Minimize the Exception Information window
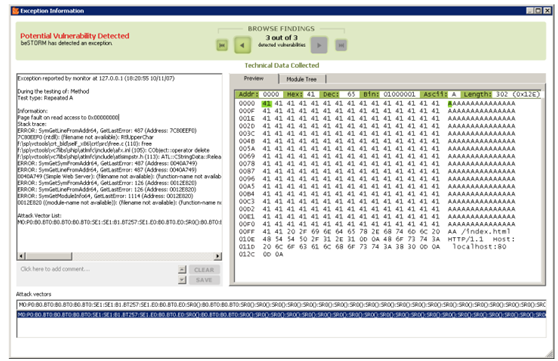The width and height of the screenshot is (558, 361). coord(530,11)
